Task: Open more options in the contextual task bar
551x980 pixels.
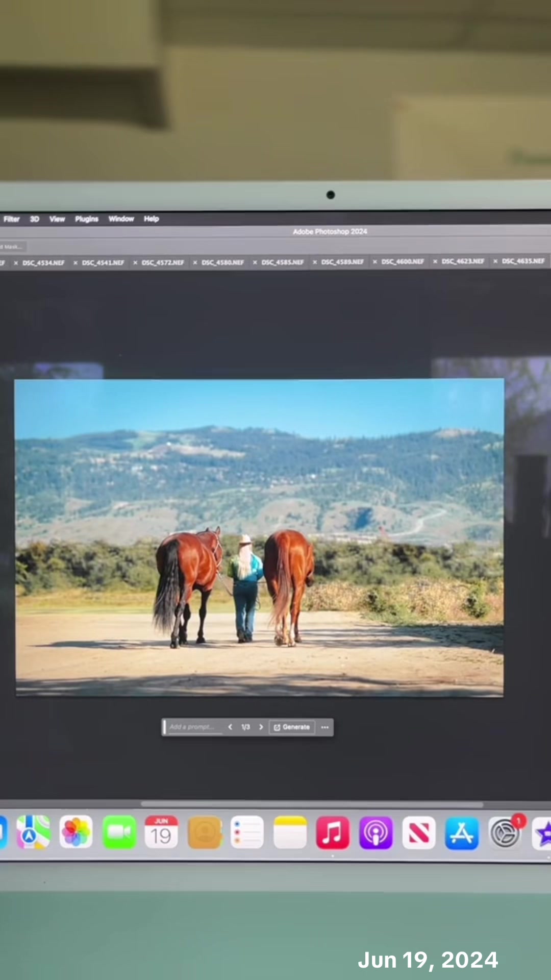Action: coord(325,727)
